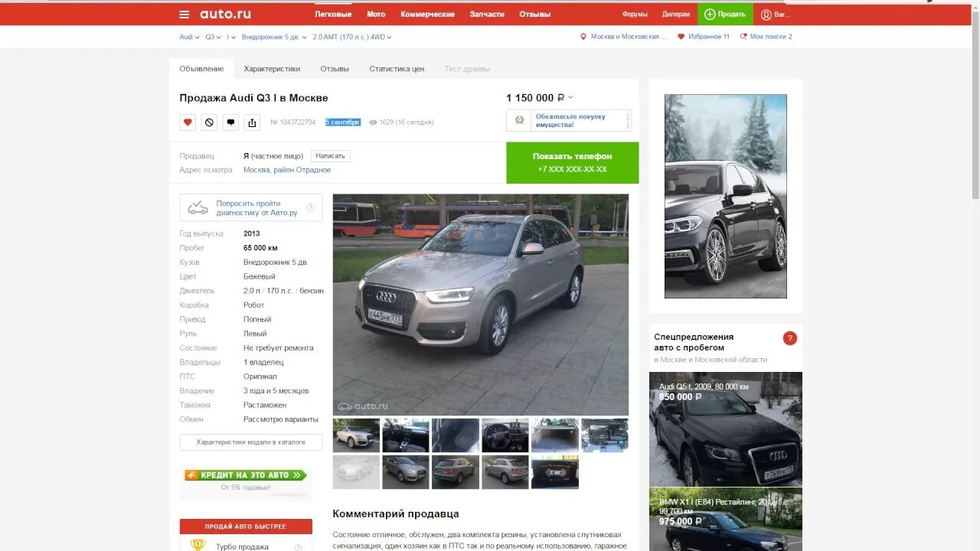Viewport: 980px width, 551px height.
Task: Open the Форумы link
Action: [635, 14]
